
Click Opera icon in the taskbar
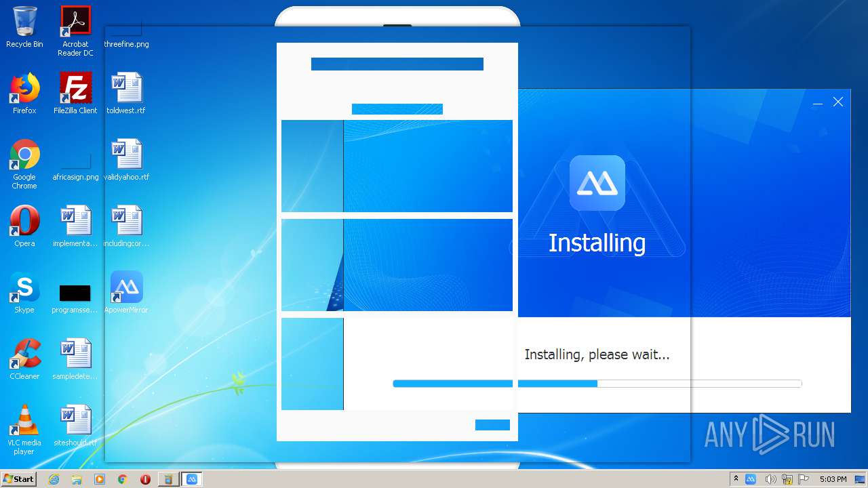click(145, 479)
